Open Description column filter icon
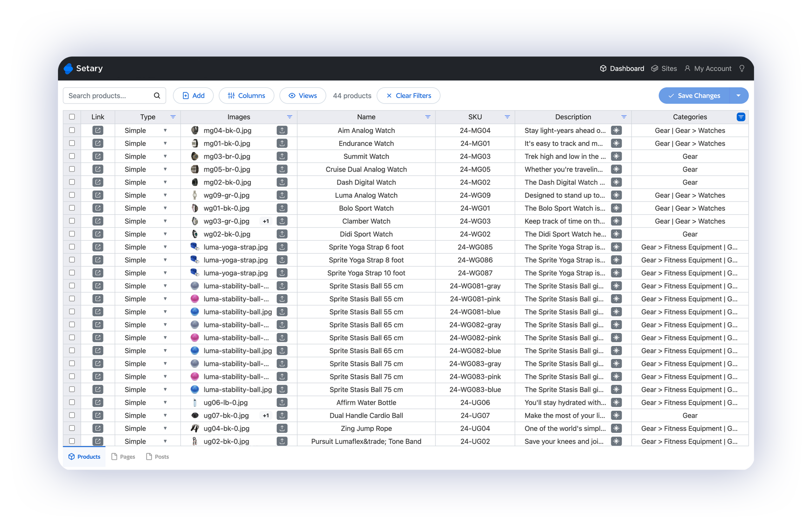 [624, 117]
